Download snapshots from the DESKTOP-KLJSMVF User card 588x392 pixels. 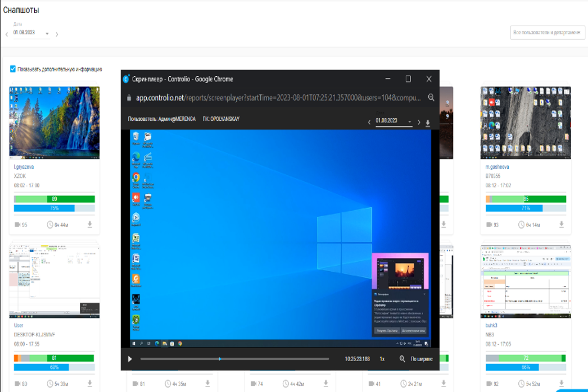click(x=89, y=383)
